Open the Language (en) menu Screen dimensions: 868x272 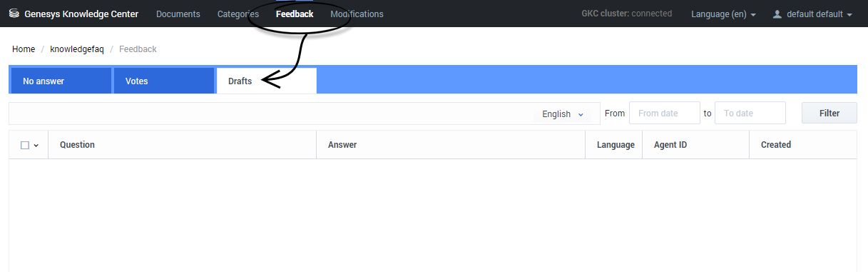click(723, 14)
